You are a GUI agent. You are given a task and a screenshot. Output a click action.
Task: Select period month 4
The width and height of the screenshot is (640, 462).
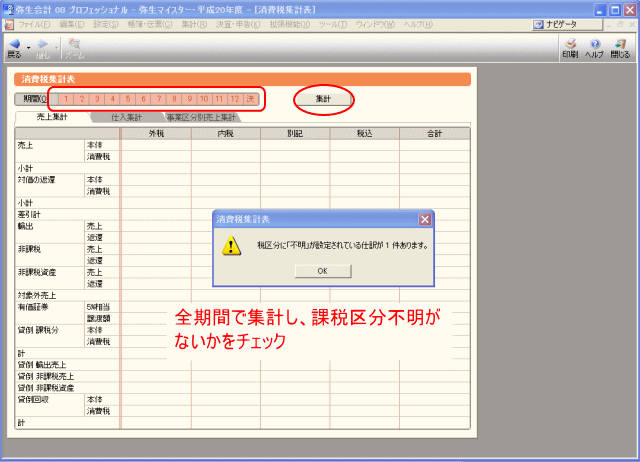pos(113,99)
